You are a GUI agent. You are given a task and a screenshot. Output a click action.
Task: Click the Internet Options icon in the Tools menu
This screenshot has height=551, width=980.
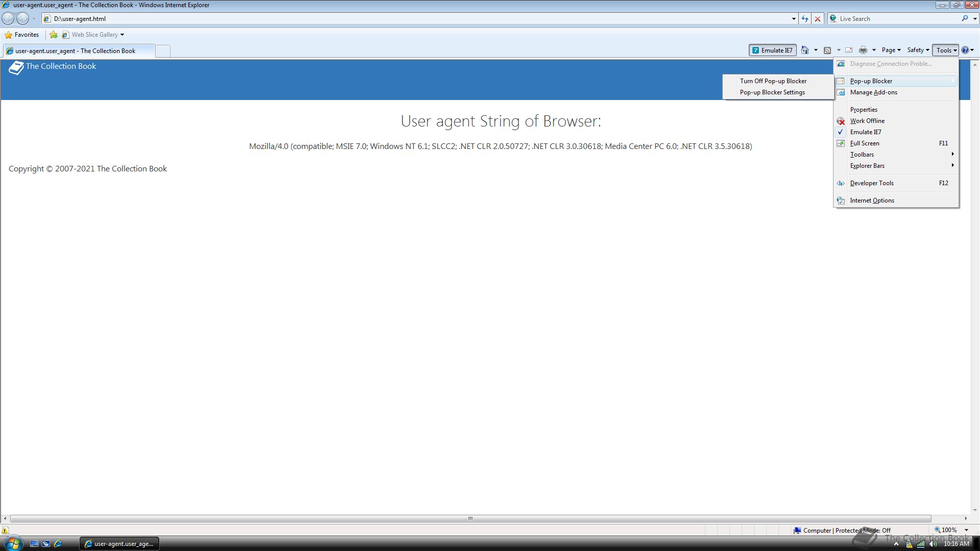tap(841, 201)
